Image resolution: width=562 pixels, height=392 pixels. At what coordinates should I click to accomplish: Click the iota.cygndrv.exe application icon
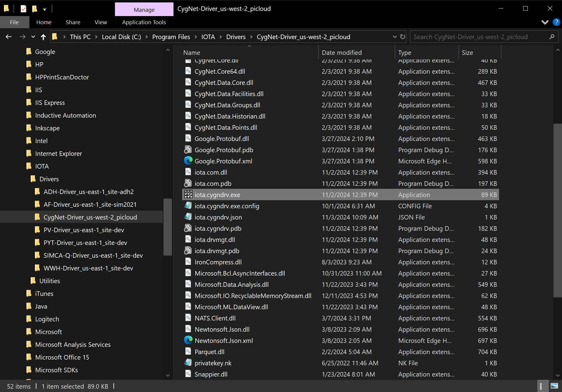[x=188, y=194]
